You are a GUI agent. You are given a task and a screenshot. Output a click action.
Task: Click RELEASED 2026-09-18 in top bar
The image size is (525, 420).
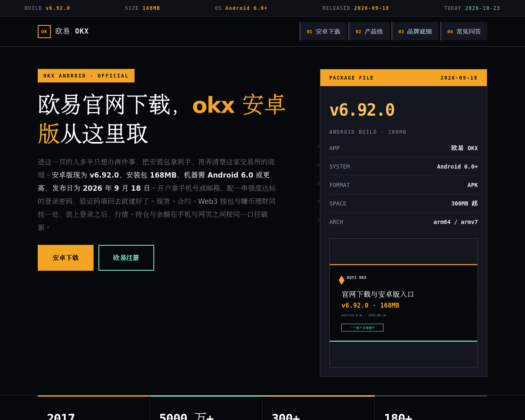(x=356, y=8)
